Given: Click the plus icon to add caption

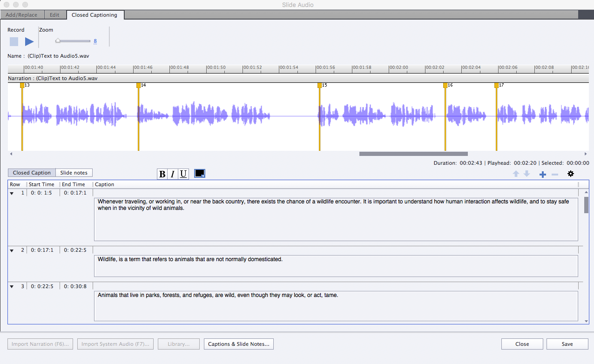Looking at the screenshot, I should coord(542,174).
